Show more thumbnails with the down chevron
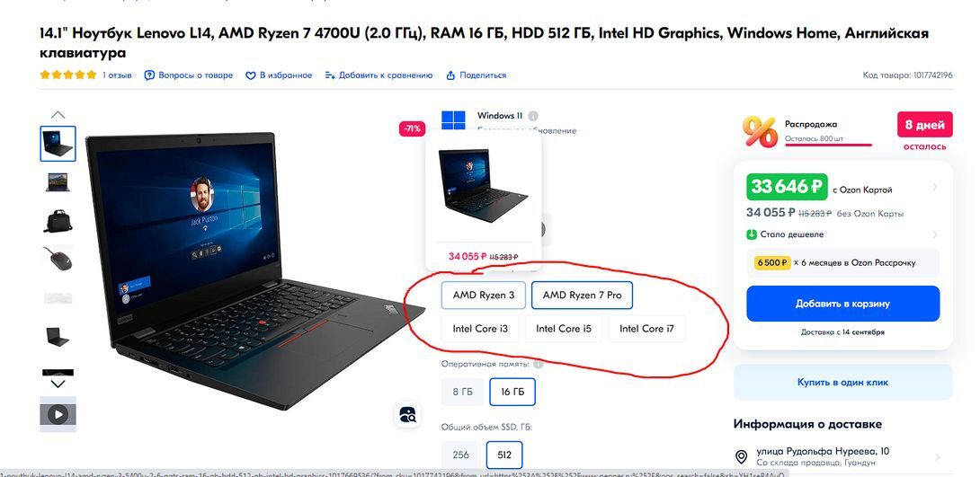 (x=58, y=384)
